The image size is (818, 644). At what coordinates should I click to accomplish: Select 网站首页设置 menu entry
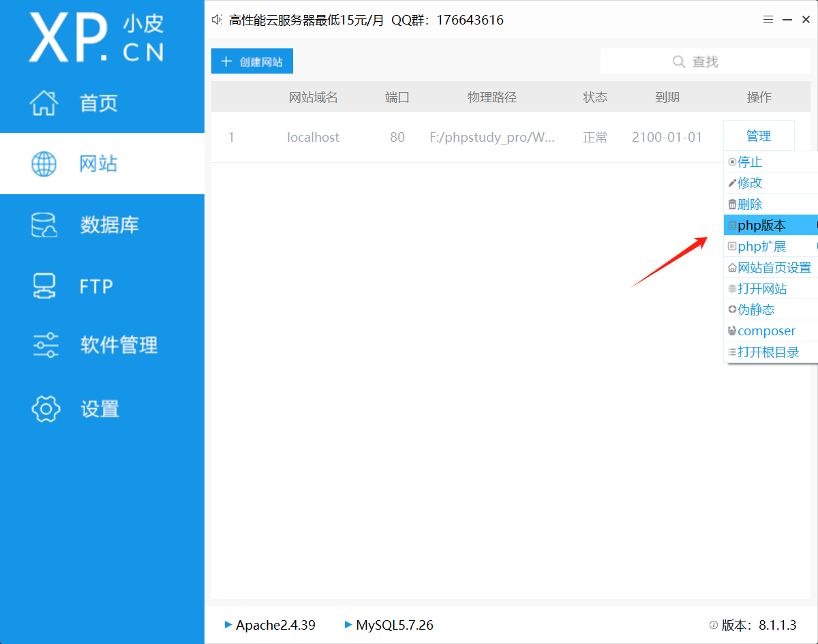click(x=771, y=268)
